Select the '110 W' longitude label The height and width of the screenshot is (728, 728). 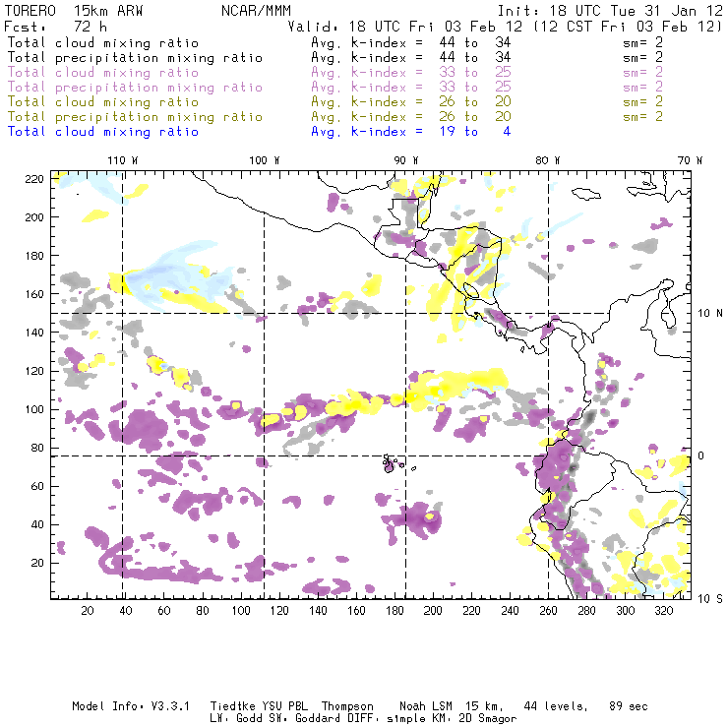(123, 160)
